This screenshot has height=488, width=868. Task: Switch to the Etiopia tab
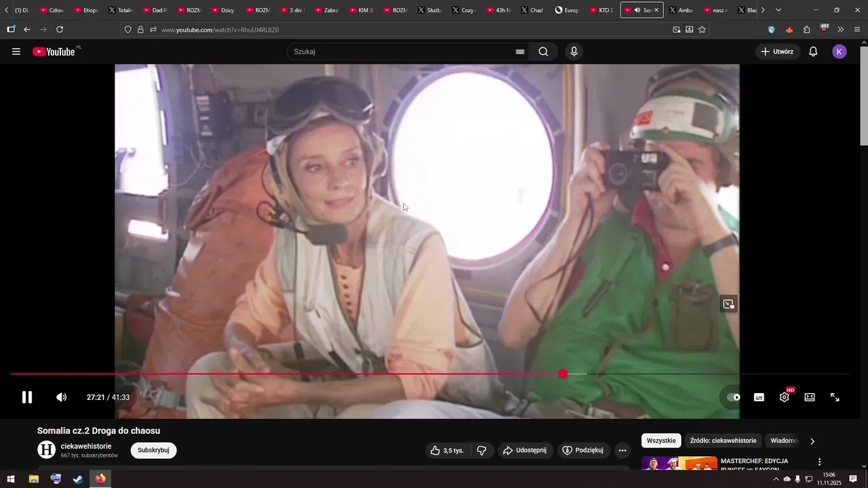coord(85,10)
